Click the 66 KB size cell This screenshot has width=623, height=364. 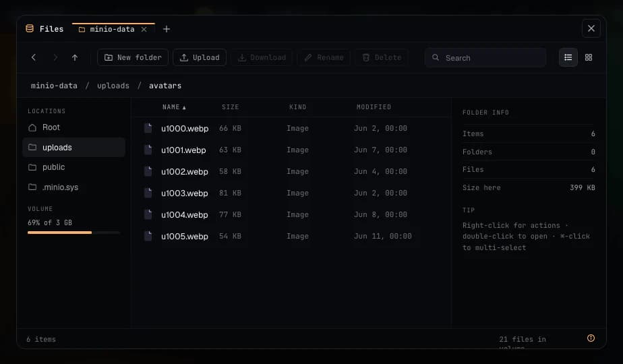[x=230, y=128]
